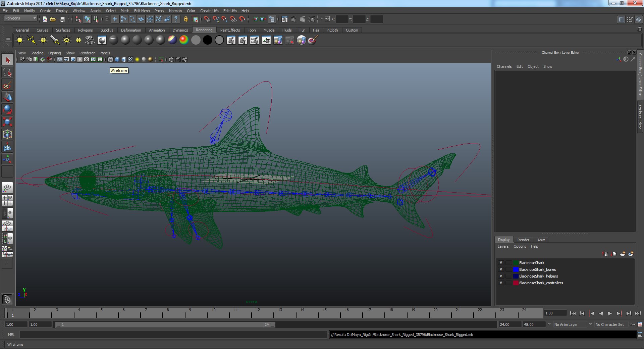Viewport: 644px width, 349px height.
Task: Toggle the lock selection icon
Action: (x=185, y=19)
